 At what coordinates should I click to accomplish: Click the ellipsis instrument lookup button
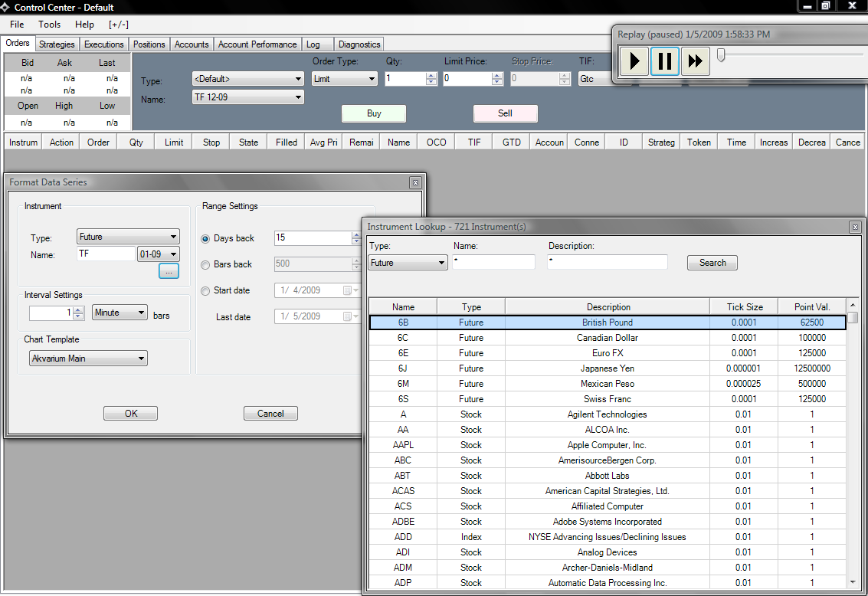[x=169, y=271]
